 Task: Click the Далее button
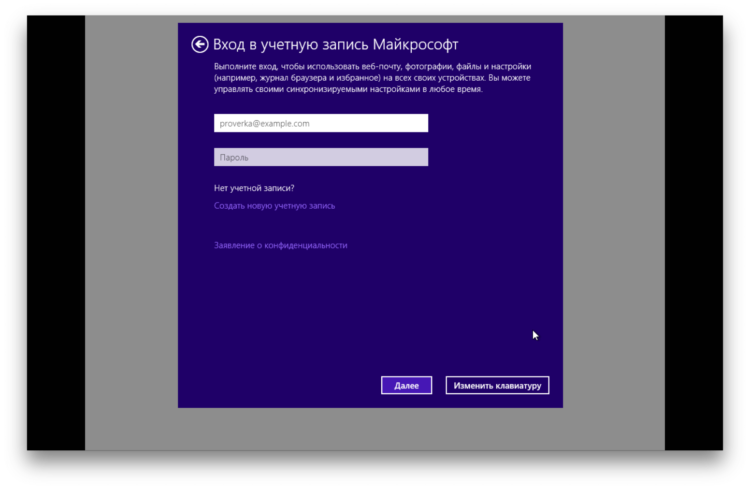click(x=406, y=385)
